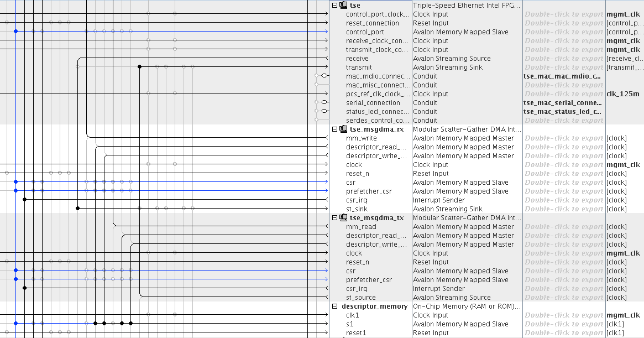Click mgmt_clk on descriptor_memory clk1 row
The width and height of the screenshot is (644, 338).
[x=624, y=315]
